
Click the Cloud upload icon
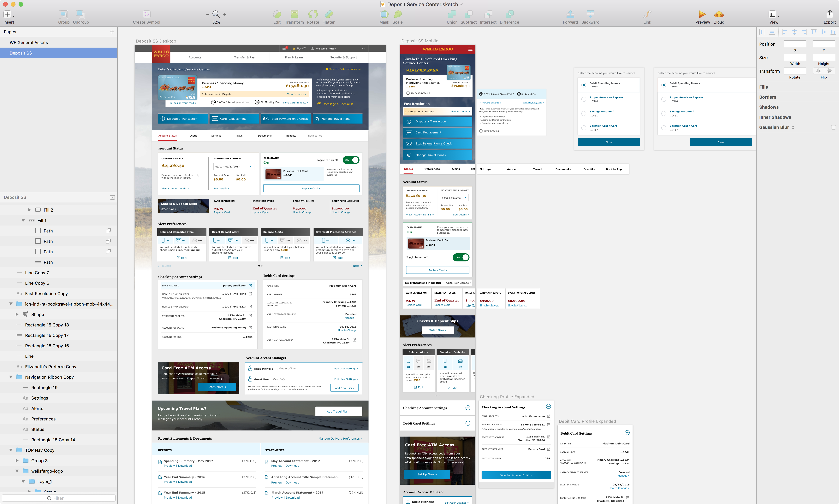pyautogui.click(x=719, y=15)
